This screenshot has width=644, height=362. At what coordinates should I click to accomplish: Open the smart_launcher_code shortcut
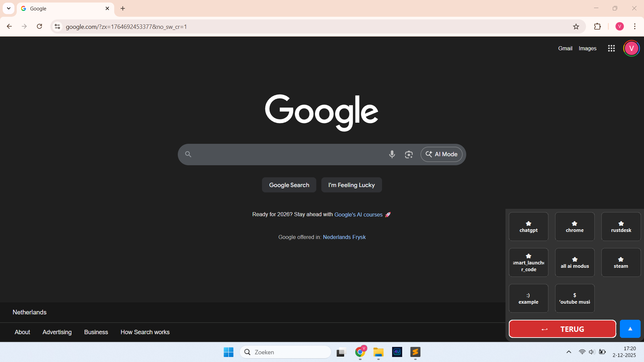click(x=528, y=262)
